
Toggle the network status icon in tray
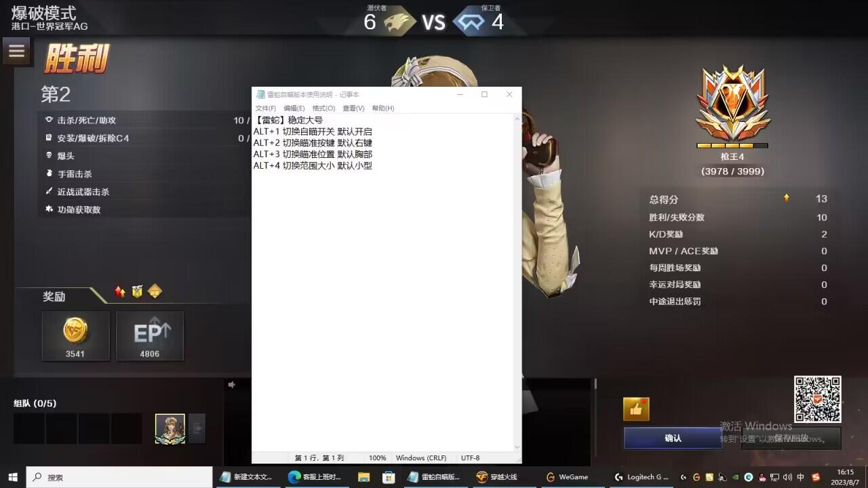(x=775, y=476)
